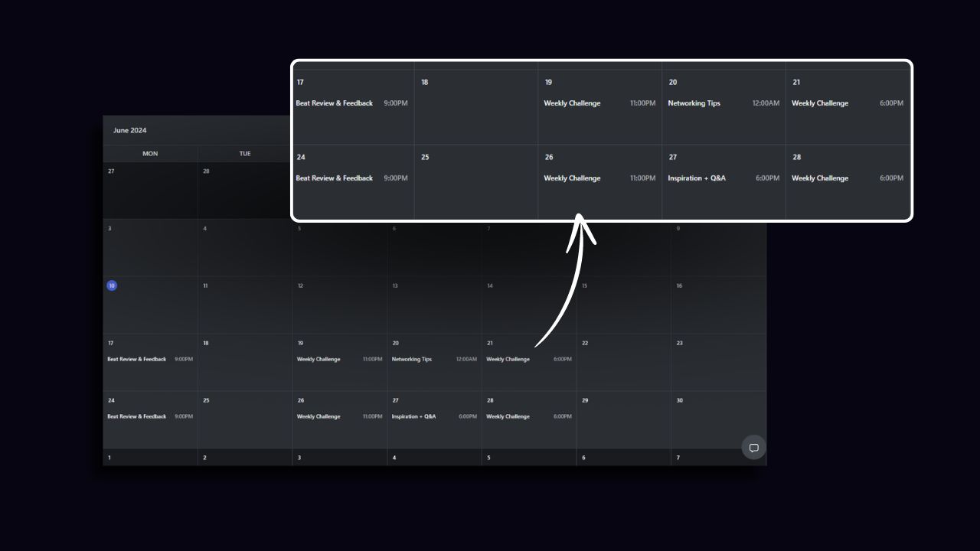Select the TUE column header
This screenshot has width=980, height=551.
tap(245, 154)
